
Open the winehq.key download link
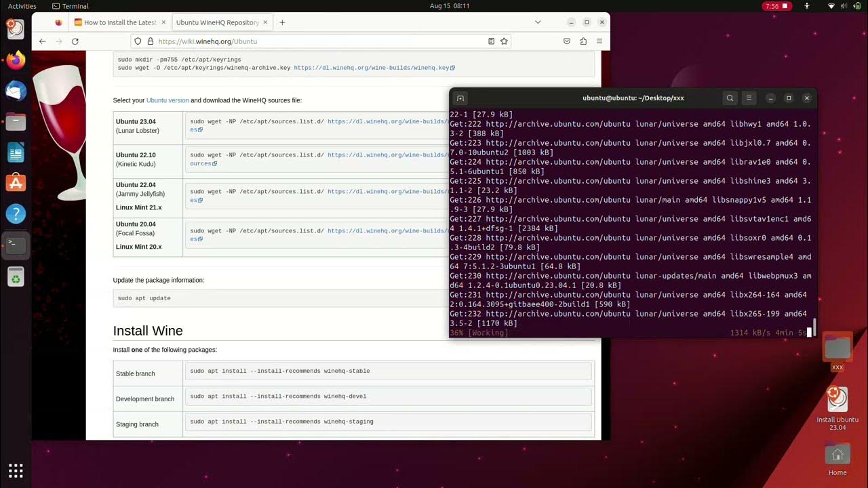[374, 68]
